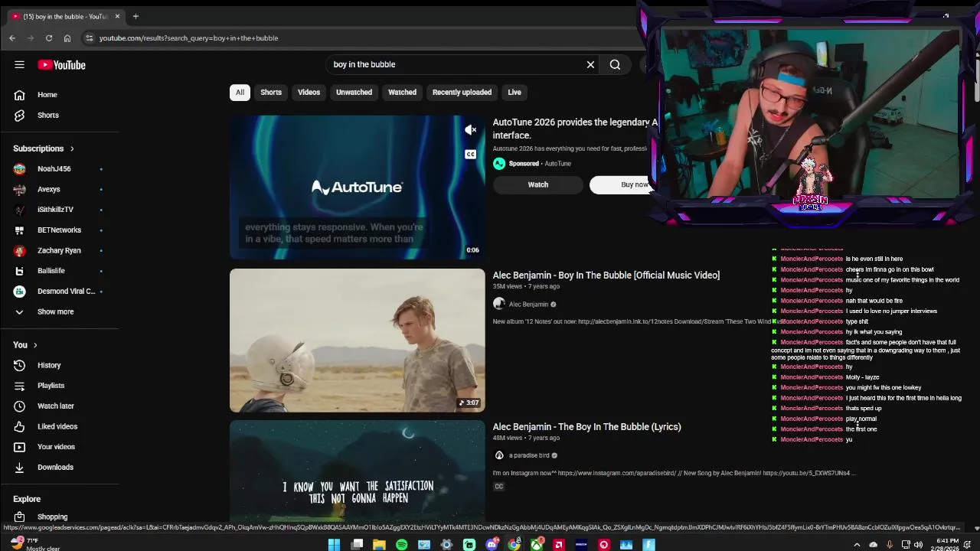Open the YouTube hamburger guide menu

(19, 65)
